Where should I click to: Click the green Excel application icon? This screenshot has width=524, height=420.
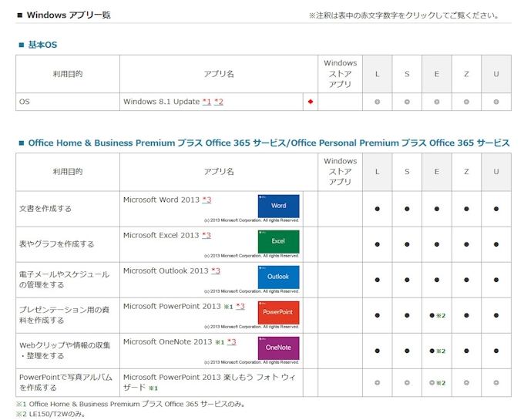(278, 241)
